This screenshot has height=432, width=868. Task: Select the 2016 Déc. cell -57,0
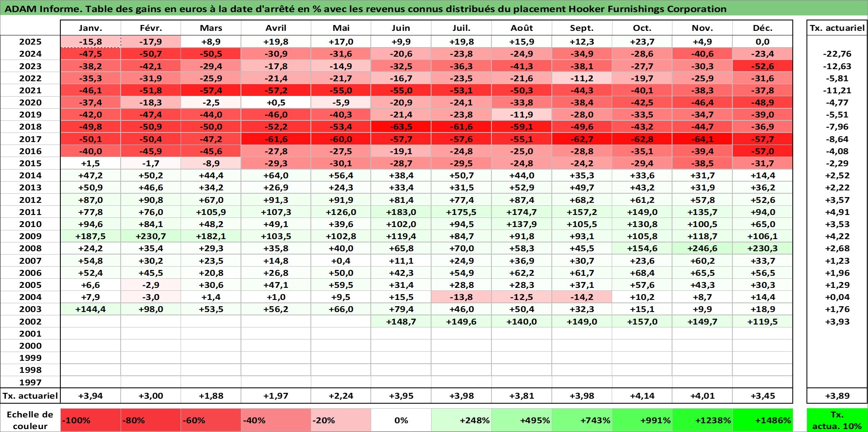(x=763, y=151)
